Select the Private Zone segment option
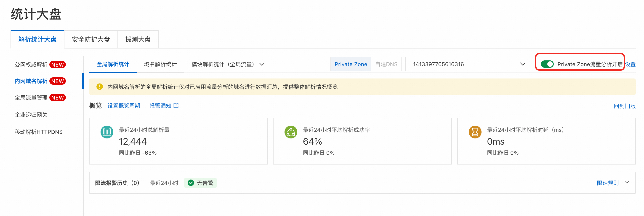The height and width of the screenshot is (216, 644). pyautogui.click(x=351, y=64)
